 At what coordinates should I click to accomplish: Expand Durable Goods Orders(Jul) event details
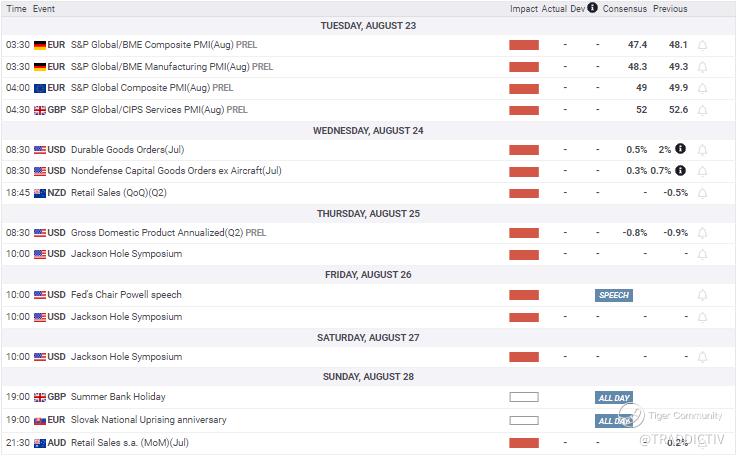tap(127, 150)
